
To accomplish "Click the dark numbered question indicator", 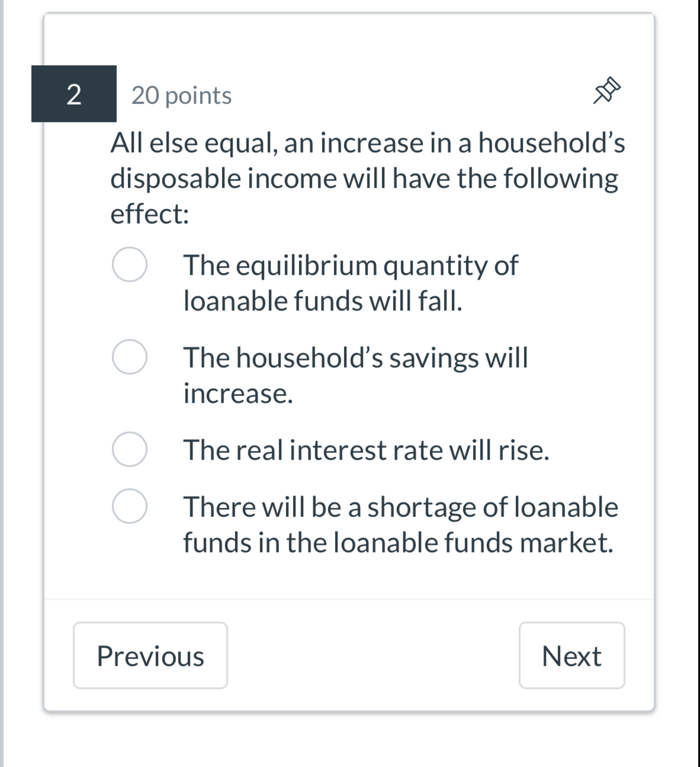I will 74,95.
